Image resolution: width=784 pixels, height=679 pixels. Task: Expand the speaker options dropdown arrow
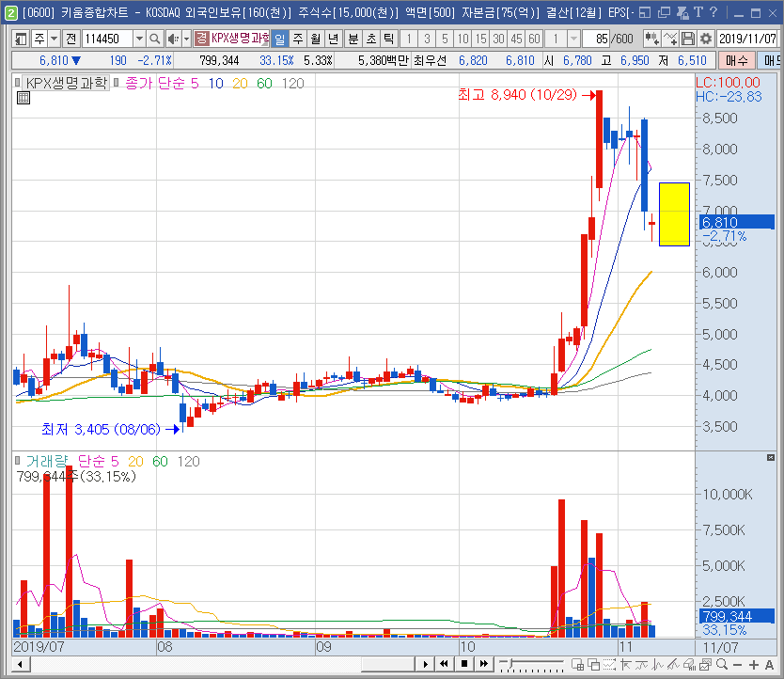click(x=186, y=39)
